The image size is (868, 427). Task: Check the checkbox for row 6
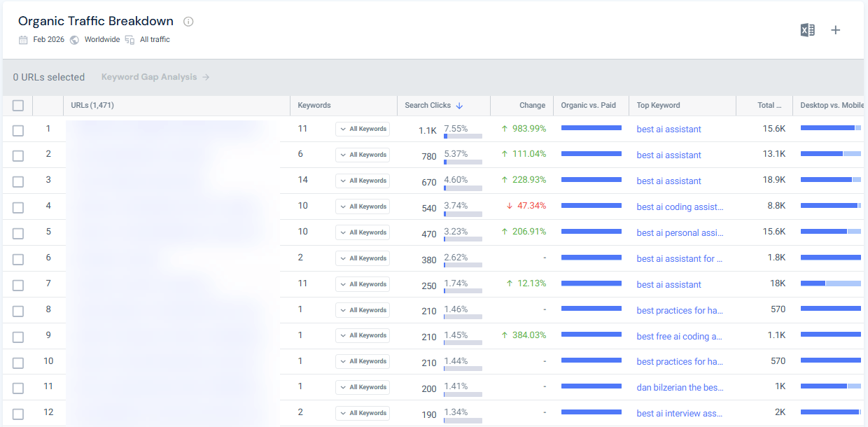click(x=18, y=260)
